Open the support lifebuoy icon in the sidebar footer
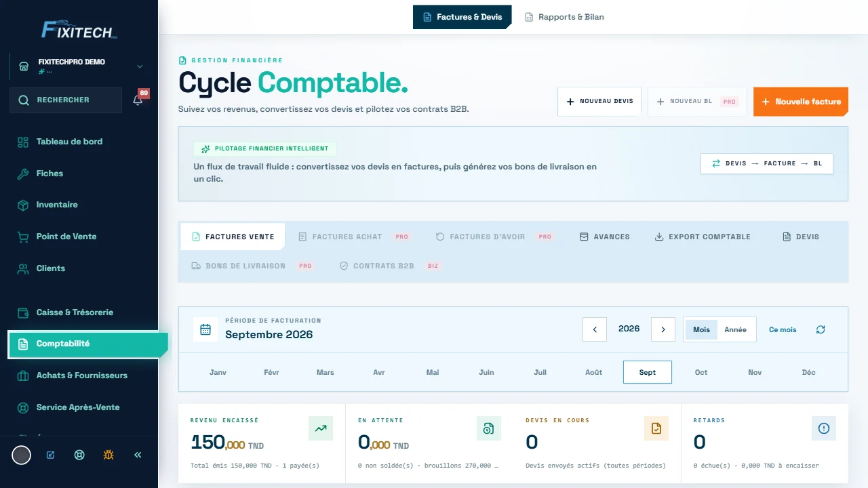 click(x=79, y=455)
